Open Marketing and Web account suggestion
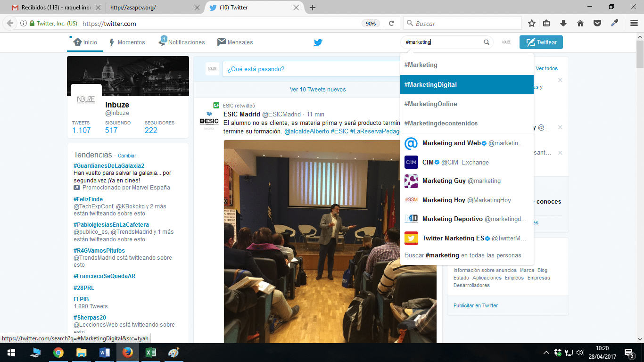The image size is (644, 362). [467, 143]
